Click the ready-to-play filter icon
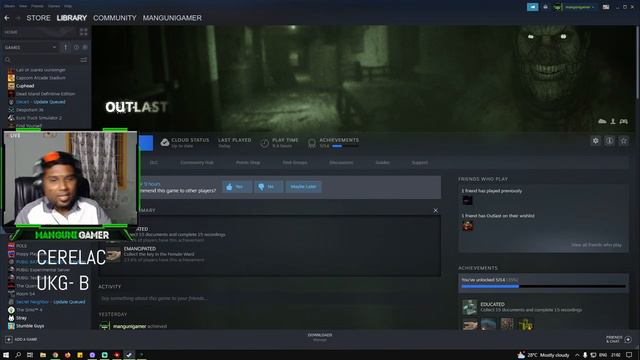Viewport: 640px width, 360px height. (85, 47)
